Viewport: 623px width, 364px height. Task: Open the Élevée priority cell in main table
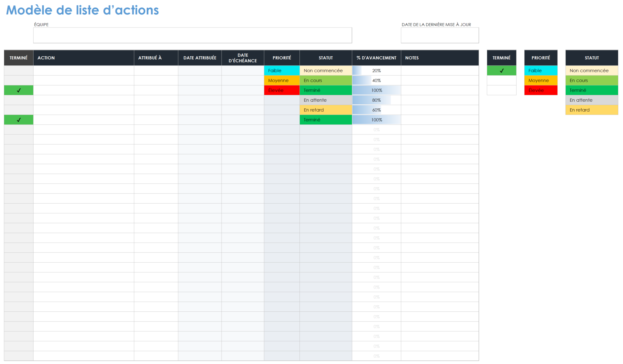click(x=282, y=90)
